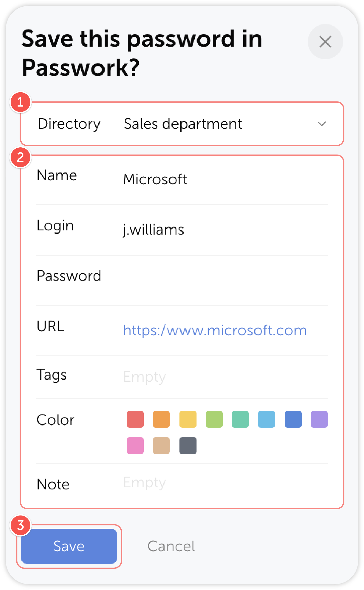
Task: Click the Cancel button
Action: tap(171, 546)
